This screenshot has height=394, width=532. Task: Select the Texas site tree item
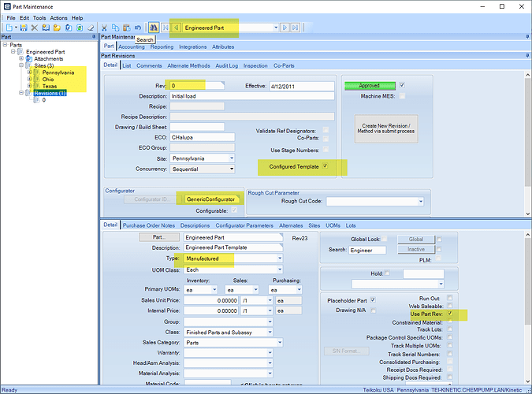click(50, 86)
